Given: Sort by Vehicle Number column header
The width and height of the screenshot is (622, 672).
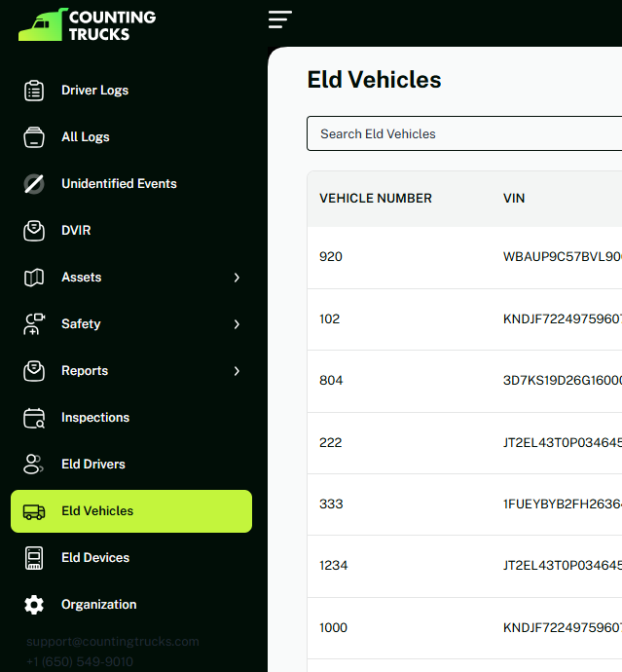Looking at the screenshot, I should (x=376, y=199).
